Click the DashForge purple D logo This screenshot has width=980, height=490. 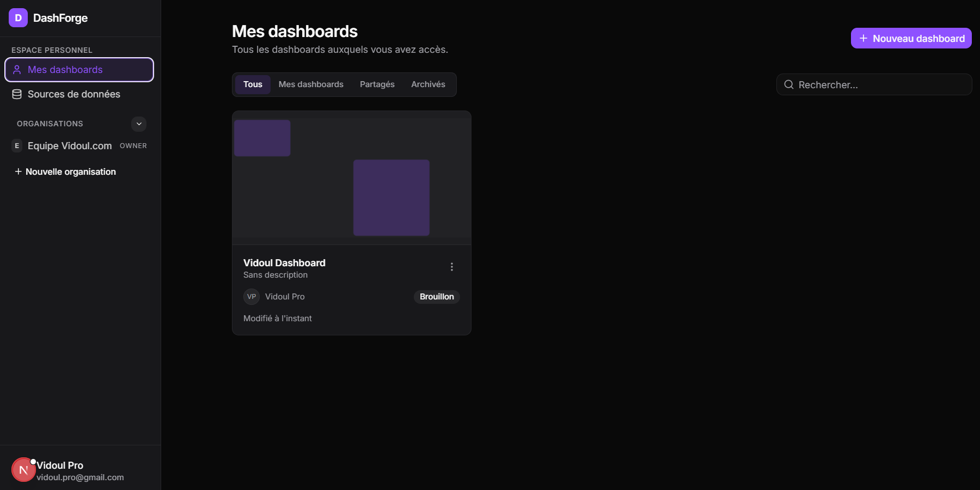(x=18, y=18)
